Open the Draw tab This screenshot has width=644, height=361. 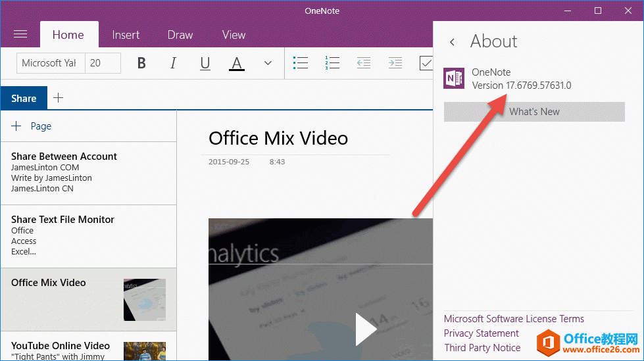[180, 35]
